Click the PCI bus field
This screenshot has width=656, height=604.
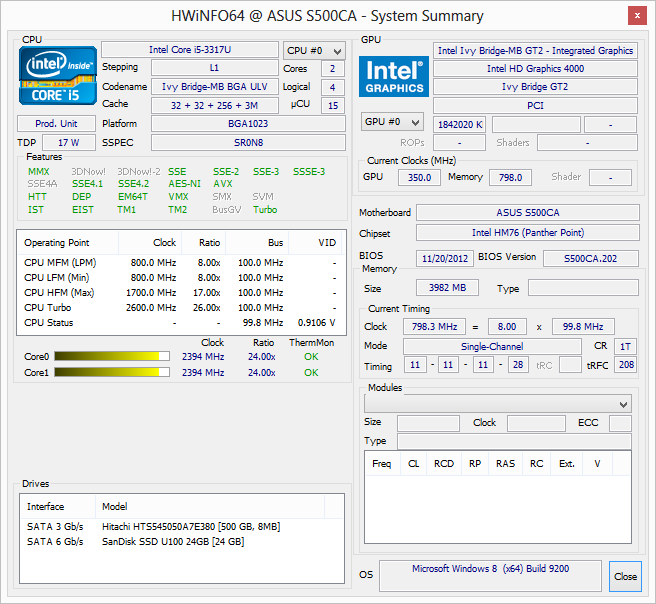pyautogui.click(x=535, y=105)
